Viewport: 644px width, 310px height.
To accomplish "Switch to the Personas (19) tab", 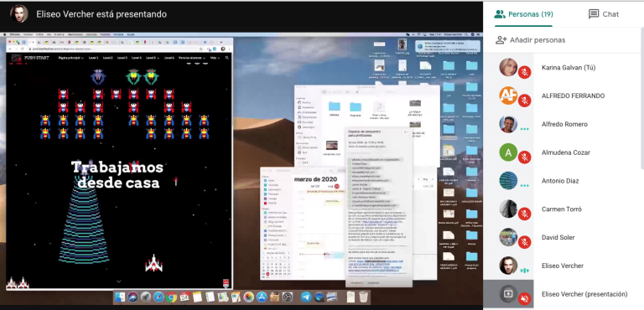I will [523, 14].
